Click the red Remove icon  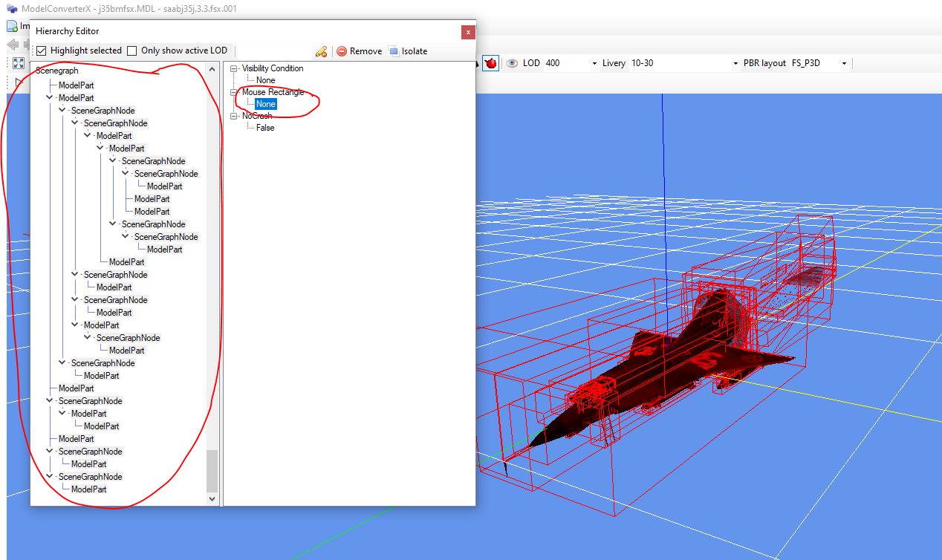pos(342,51)
